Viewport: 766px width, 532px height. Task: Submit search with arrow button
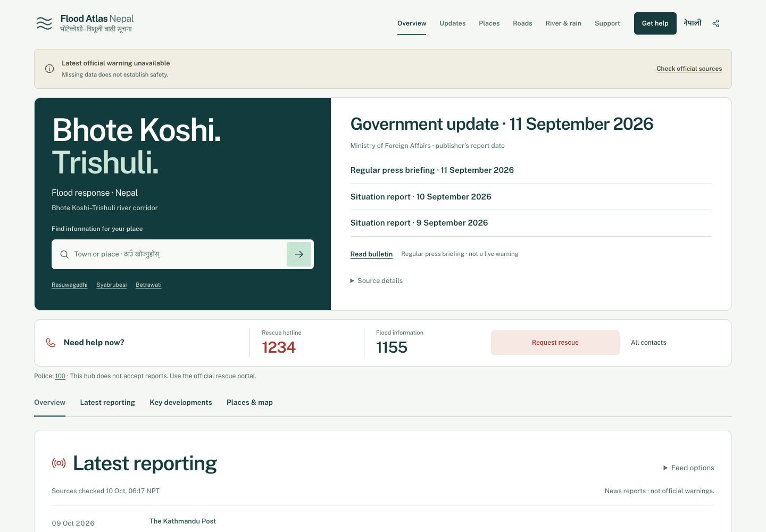(x=299, y=254)
